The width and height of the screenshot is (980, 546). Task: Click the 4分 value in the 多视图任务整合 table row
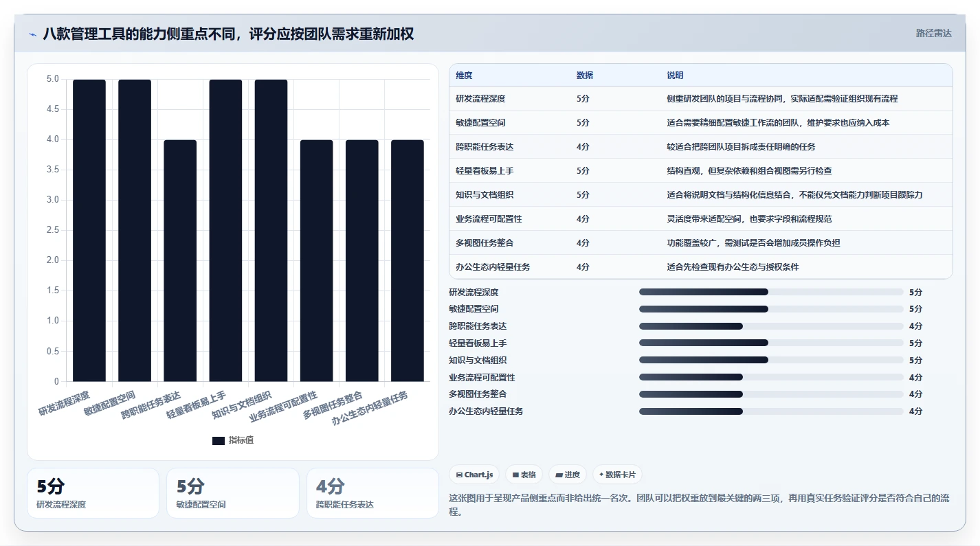click(x=583, y=243)
